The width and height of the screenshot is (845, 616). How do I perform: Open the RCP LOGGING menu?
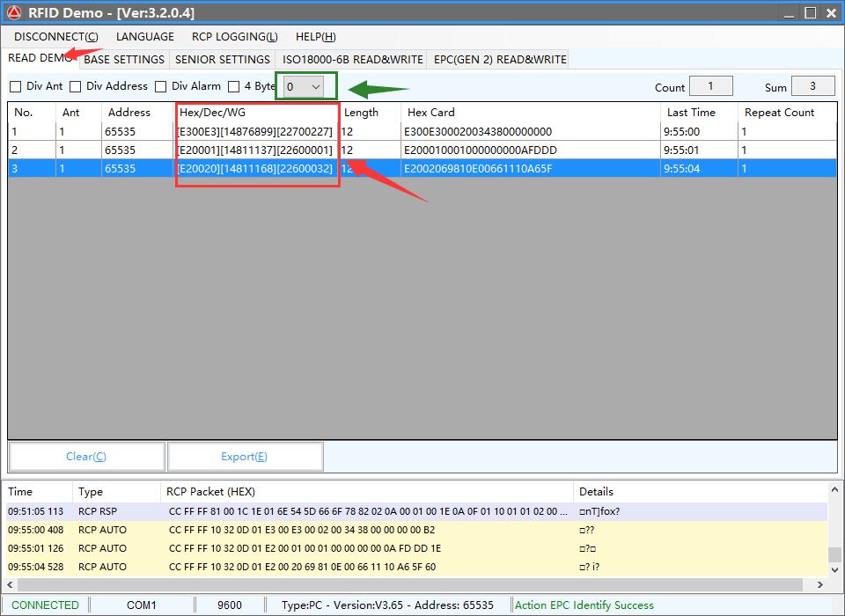pyautogui.click(x=234, y=36)
